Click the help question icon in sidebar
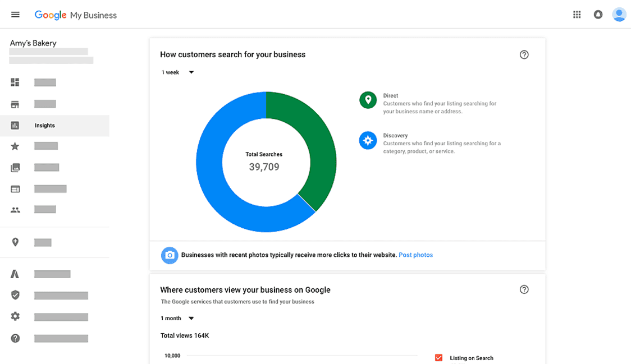 pos(15,338)
